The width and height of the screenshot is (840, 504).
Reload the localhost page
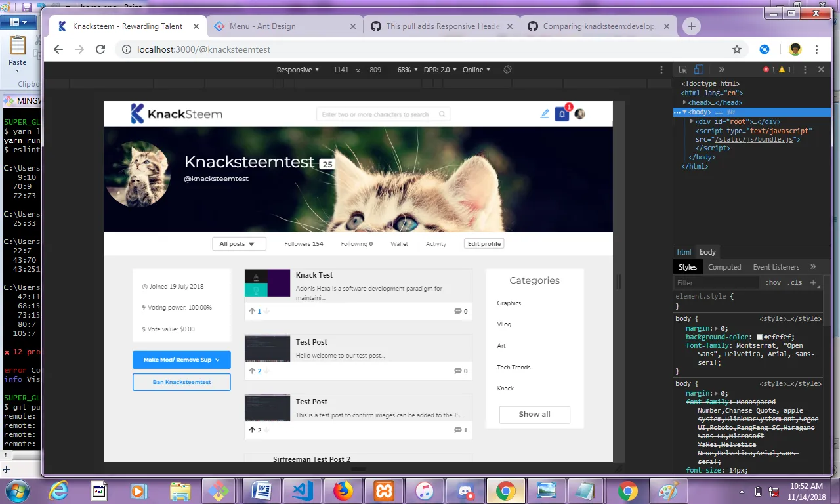(100, 49)
